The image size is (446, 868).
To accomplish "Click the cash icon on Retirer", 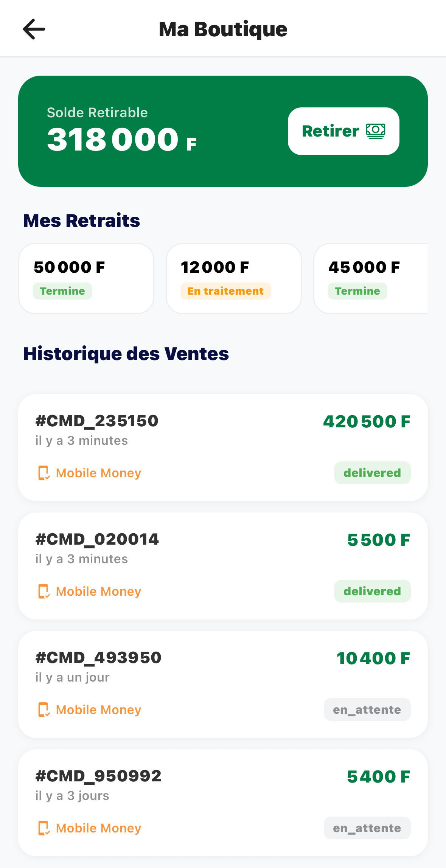I will [x=375, y=131].
